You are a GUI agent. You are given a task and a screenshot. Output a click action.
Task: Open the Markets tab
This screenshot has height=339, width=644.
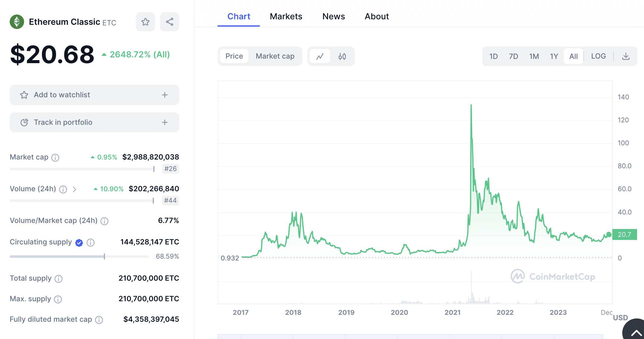(286, 16)
